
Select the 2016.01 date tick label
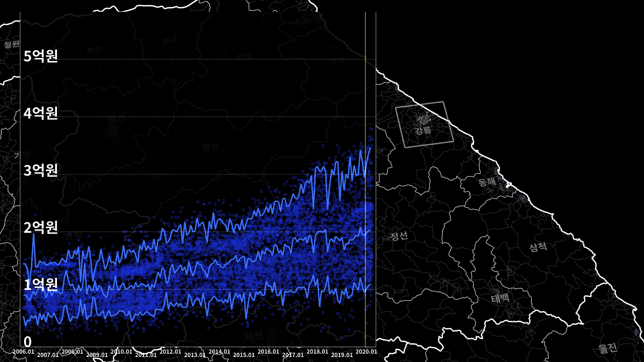tap(268, 352)
